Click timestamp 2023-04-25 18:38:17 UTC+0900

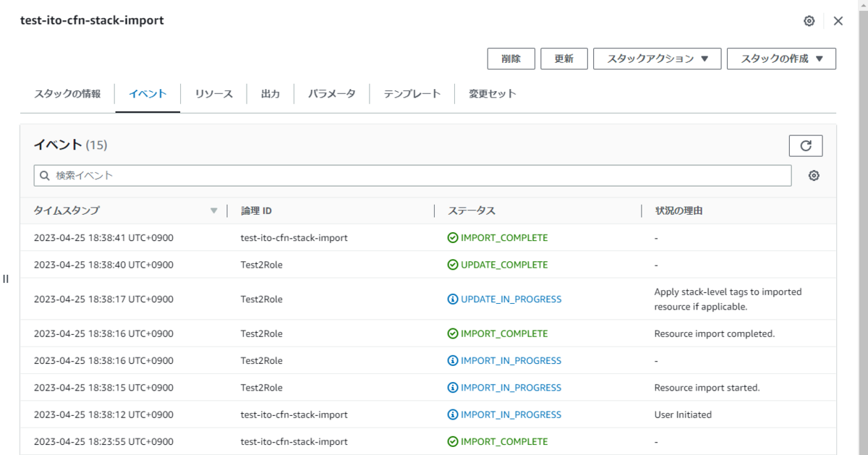click(x=103, y=299)
